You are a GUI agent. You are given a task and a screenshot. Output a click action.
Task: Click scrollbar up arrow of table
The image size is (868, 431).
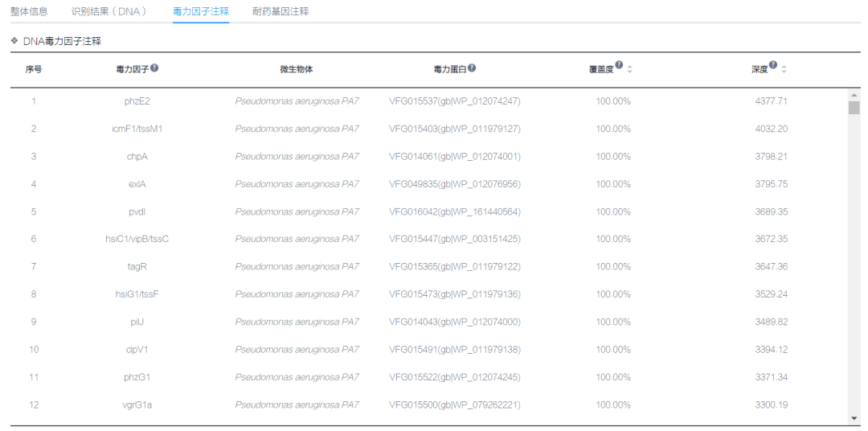click(x=854, y=95)
